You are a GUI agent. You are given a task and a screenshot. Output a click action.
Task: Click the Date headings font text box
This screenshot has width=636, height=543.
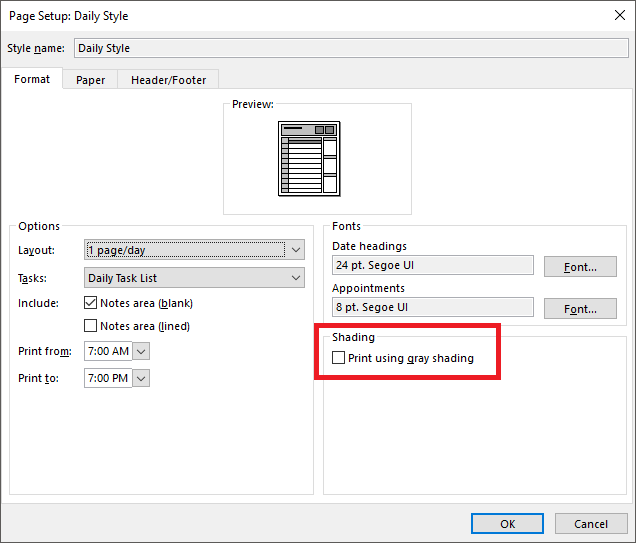(x=432, y=265)
